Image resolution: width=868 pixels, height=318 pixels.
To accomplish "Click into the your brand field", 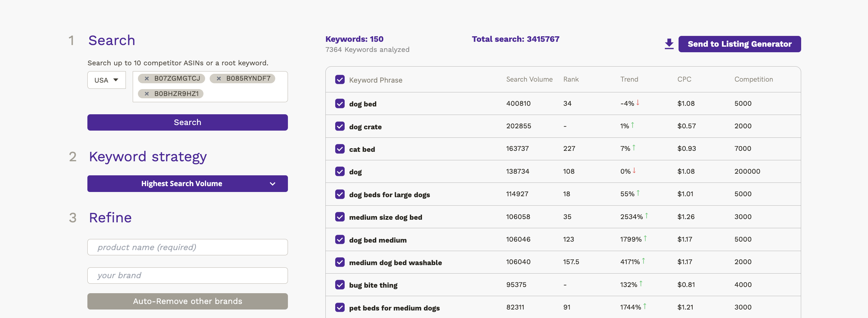I will click(x=187, y=275).
